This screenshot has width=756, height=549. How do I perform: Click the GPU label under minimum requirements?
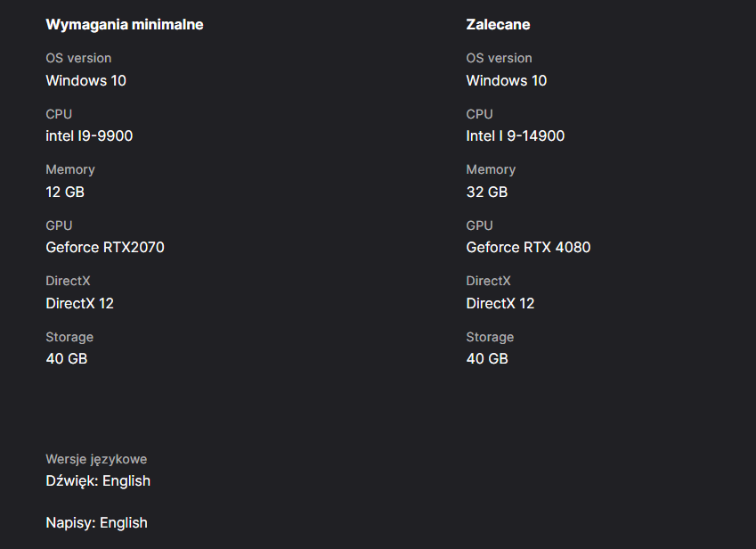point(59,225)
